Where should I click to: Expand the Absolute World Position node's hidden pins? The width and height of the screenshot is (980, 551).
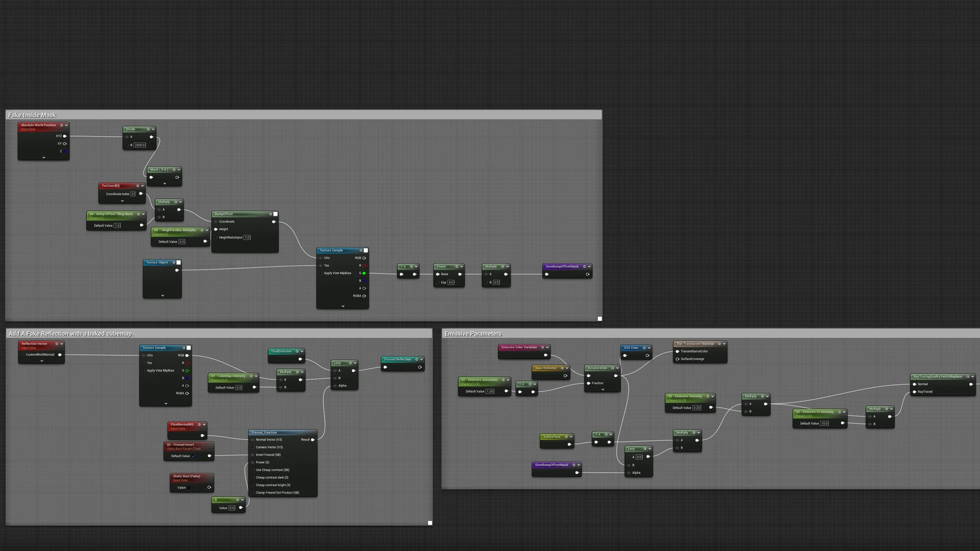point(43,158)
